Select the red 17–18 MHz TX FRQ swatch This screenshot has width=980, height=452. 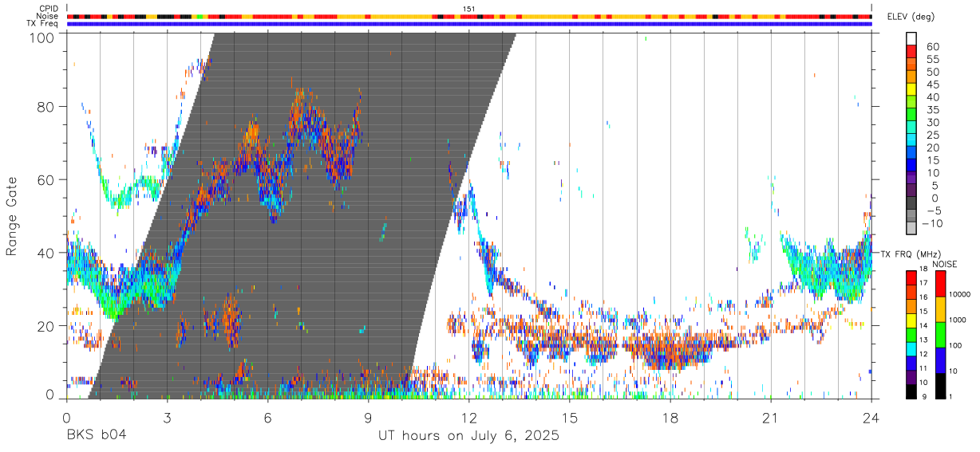[x=911, y=277]
